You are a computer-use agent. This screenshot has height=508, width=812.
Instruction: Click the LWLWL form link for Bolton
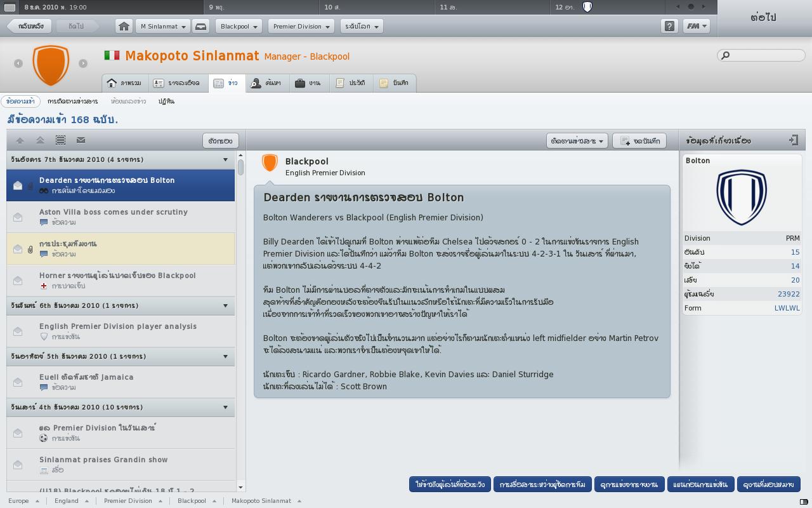(787, 308)
